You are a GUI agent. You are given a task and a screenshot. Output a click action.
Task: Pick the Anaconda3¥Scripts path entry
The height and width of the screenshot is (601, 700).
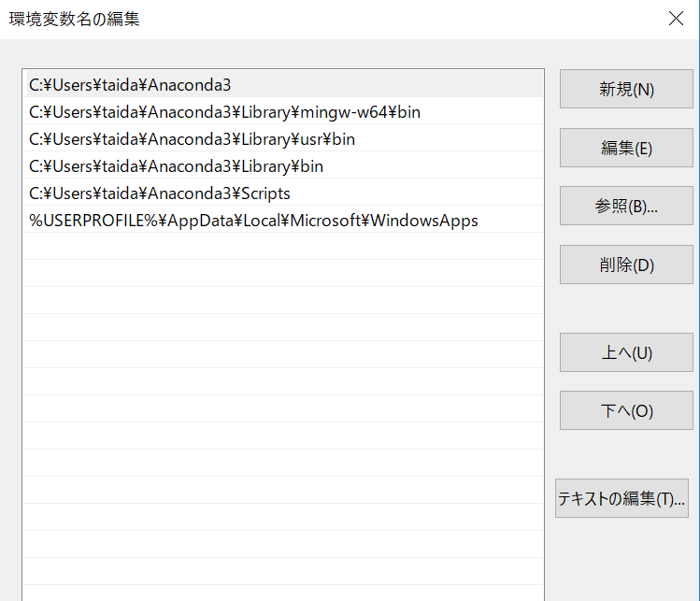160,193
